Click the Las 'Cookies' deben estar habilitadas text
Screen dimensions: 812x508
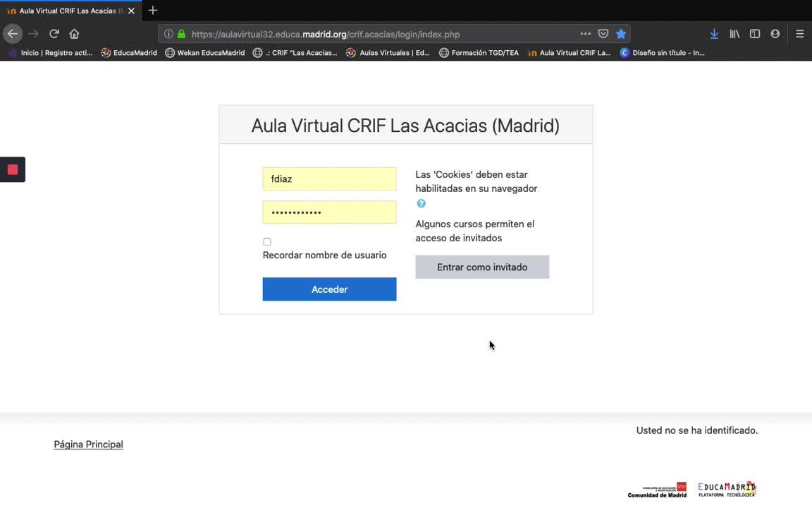[476, 181]
